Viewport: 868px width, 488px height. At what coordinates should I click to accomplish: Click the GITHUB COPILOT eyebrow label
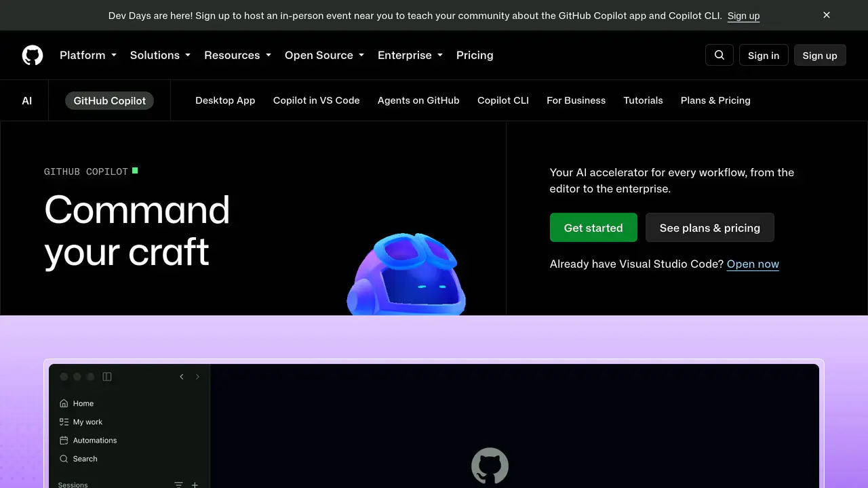pos(86,171)
